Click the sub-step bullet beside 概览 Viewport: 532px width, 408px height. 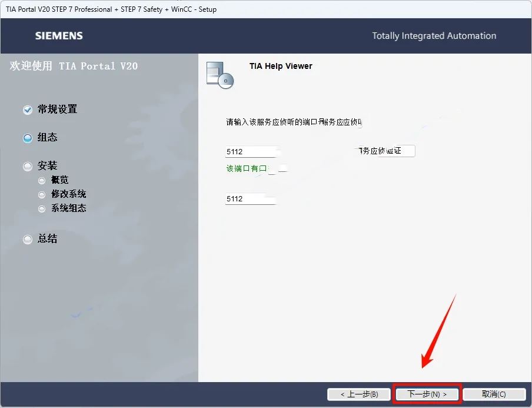tap(42, 181)
